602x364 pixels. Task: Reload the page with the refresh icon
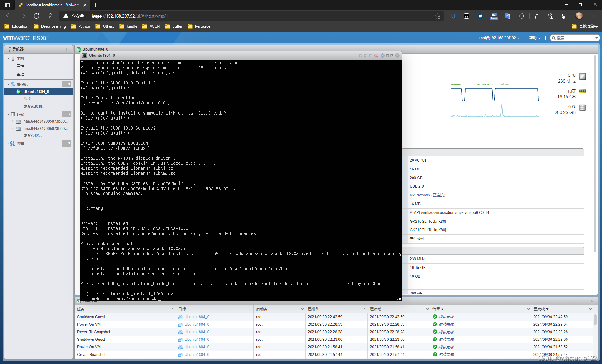36,16
